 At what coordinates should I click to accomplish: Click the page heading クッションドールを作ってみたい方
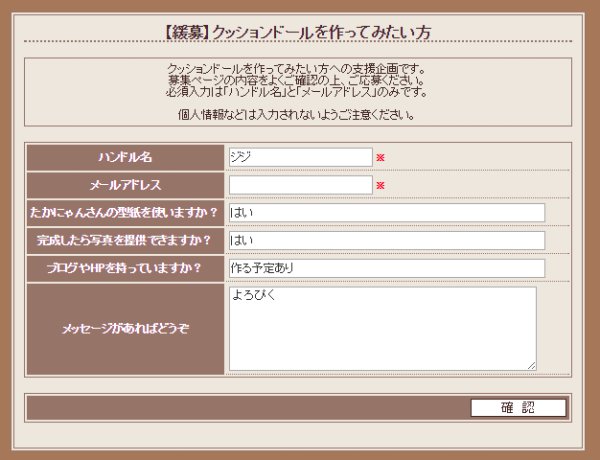(298, 32)
